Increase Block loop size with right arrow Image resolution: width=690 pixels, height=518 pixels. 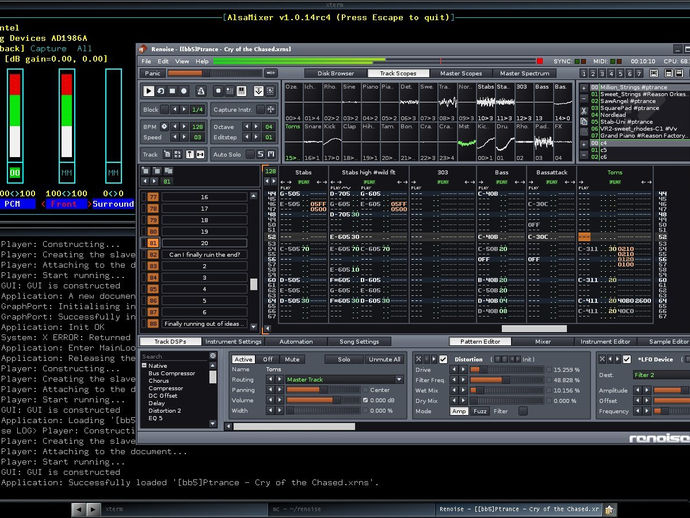point(184,109)
